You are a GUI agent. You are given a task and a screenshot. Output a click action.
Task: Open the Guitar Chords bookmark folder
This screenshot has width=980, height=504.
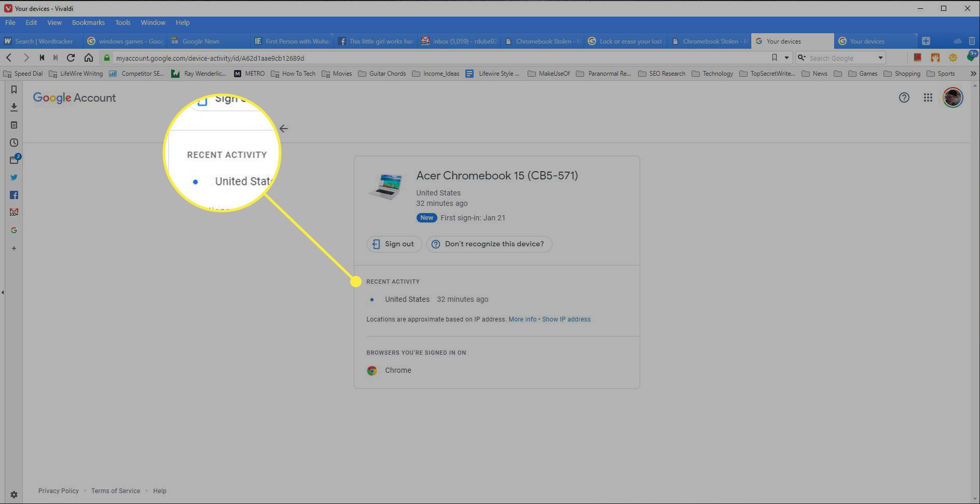[382, 74]
